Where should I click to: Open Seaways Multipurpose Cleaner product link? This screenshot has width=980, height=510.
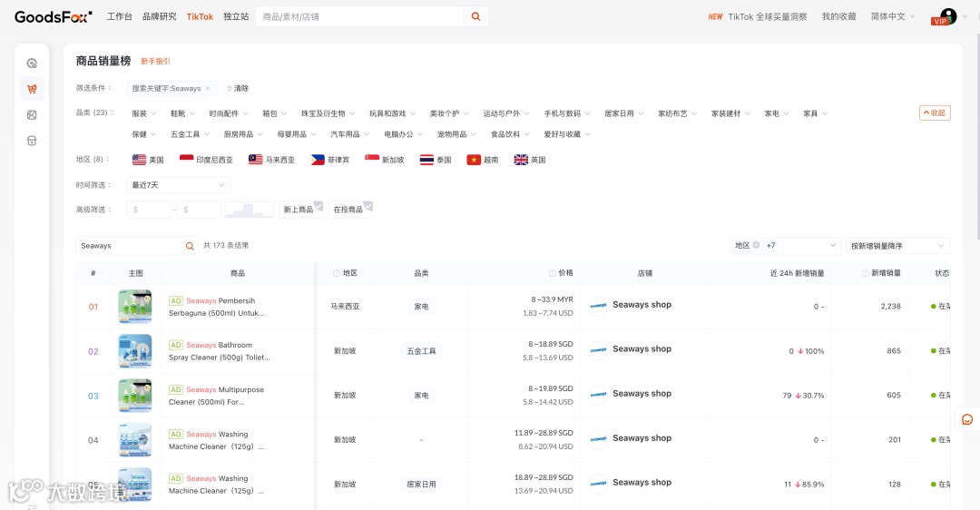pyautogui.click(x=216, y=396)
